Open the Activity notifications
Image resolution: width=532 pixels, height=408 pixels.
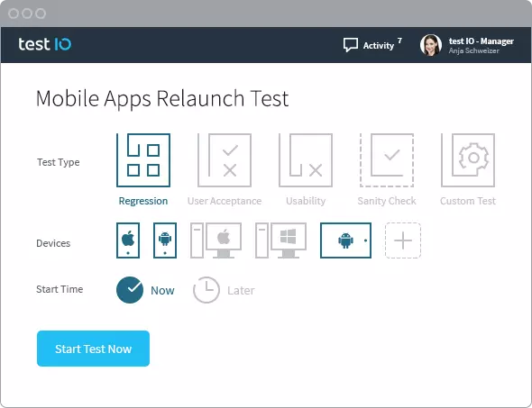click(x=372, y=45)
